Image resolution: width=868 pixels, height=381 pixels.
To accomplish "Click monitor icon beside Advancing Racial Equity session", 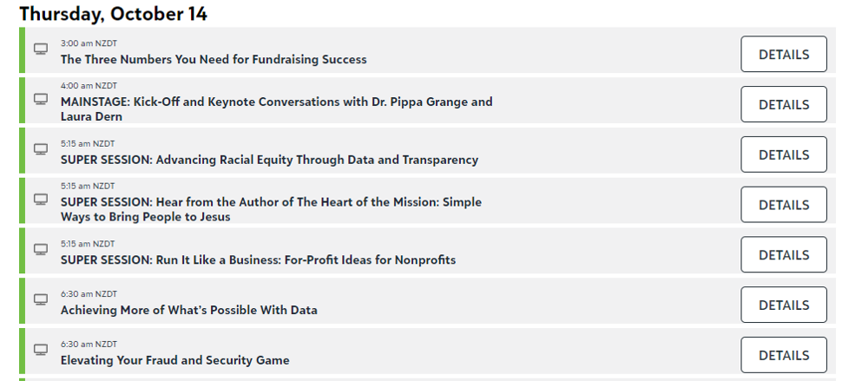I will click(x=41, y=149).
